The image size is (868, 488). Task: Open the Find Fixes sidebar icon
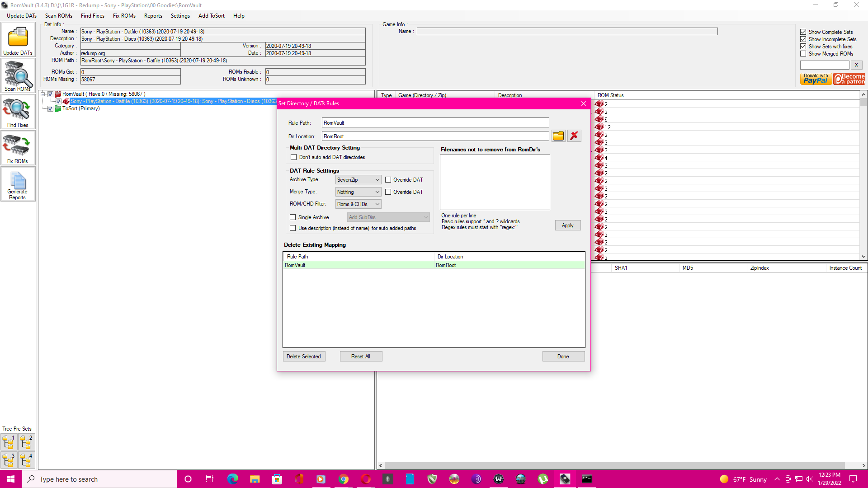click(18, 112)
